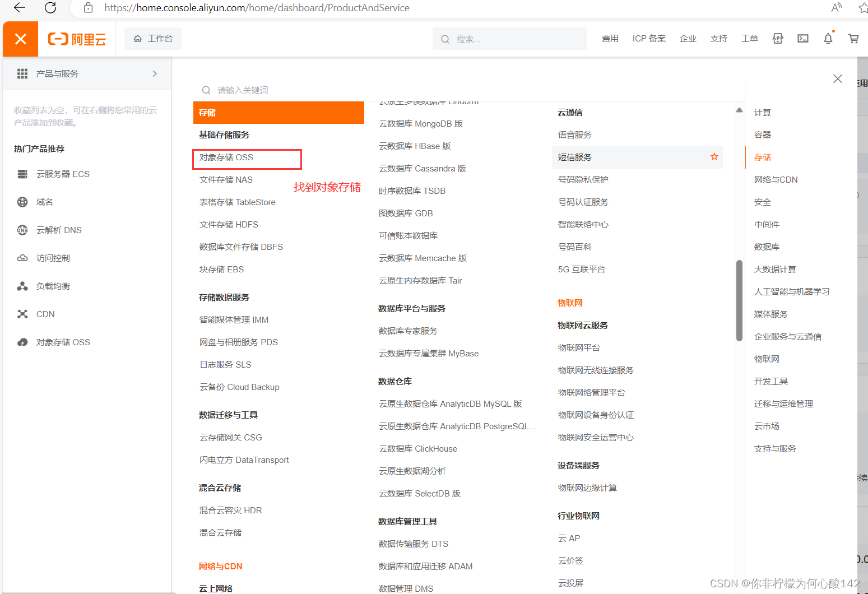Click the browser back arrow
The image size is (868, 594).
pos(20,8)
